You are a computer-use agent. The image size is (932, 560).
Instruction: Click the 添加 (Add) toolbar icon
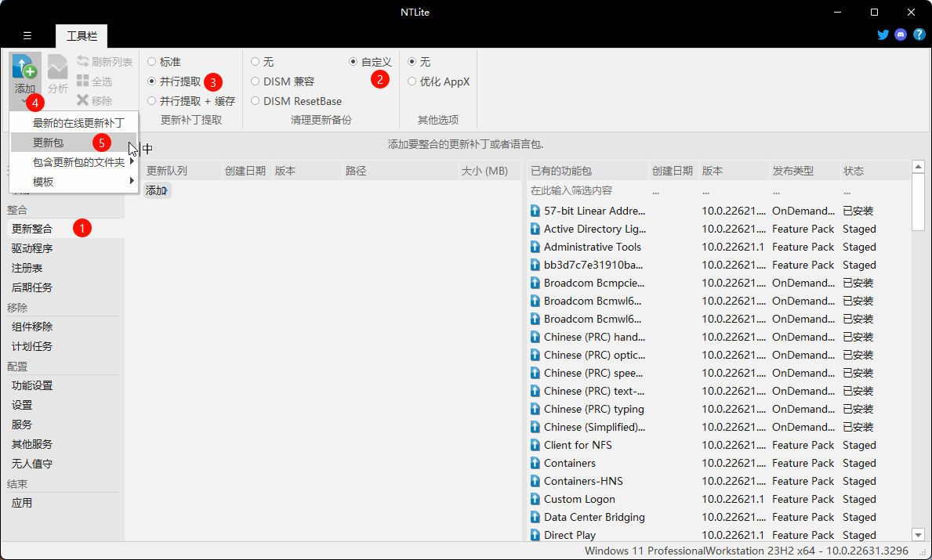pyautogui.click(x=25, y=67)
